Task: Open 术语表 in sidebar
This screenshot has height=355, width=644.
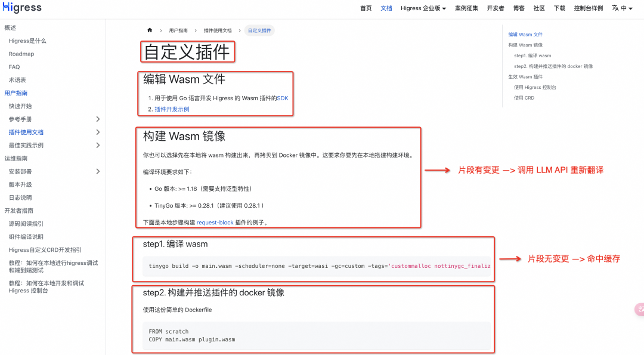Action: click(17, 80)
